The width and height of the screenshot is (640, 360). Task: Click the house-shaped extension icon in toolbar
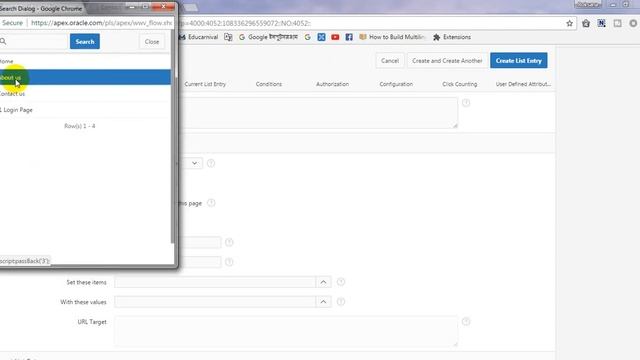click(x=586, y=23)
